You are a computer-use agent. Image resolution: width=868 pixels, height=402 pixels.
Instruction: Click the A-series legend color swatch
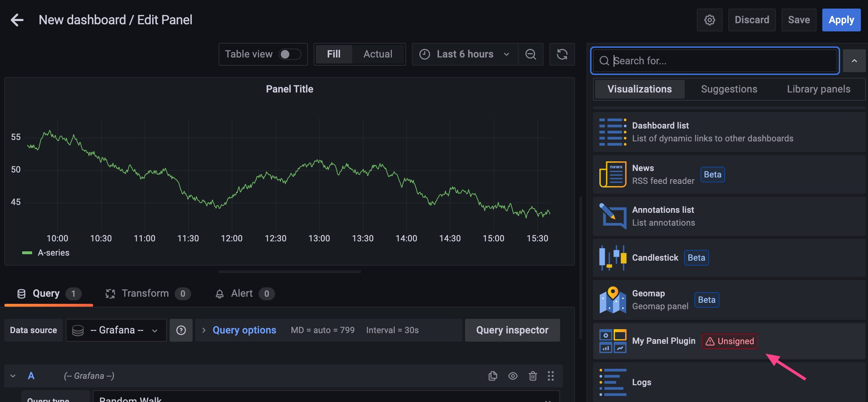tap(27, 253)
